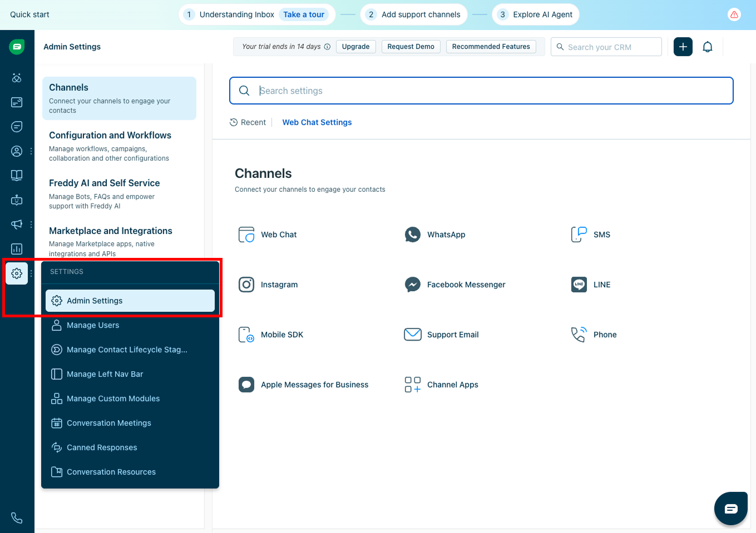
Task: Open Apple Messages for Business channel
Action: click(x=304, y=385)
